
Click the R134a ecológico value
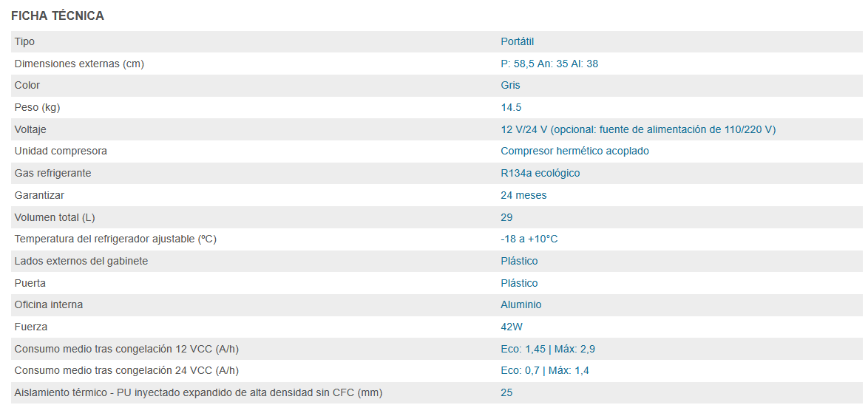540,173
